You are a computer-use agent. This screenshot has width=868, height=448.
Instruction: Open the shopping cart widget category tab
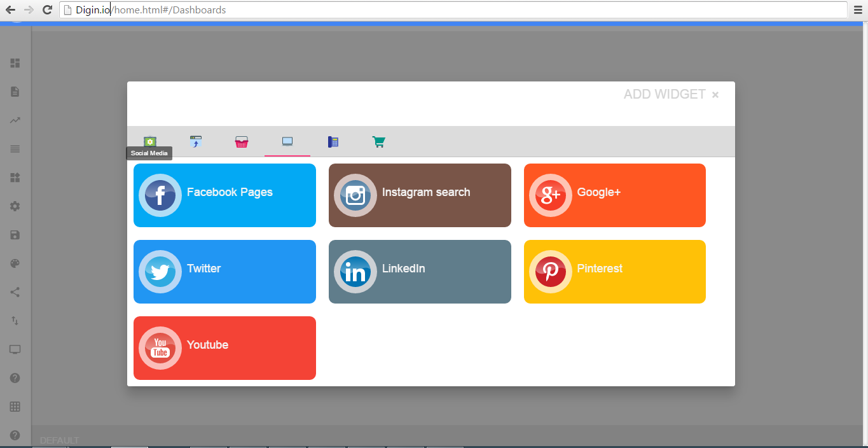click(379, 142)
